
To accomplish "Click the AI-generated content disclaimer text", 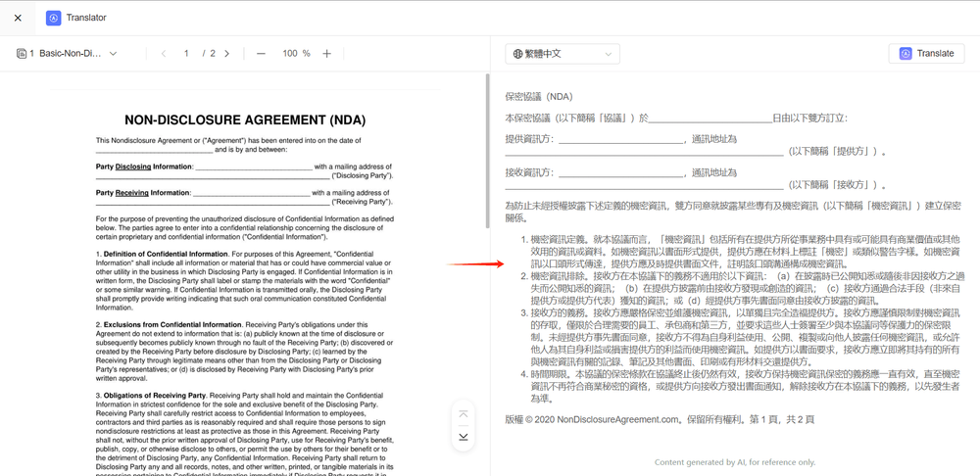I will coord(734,462).
